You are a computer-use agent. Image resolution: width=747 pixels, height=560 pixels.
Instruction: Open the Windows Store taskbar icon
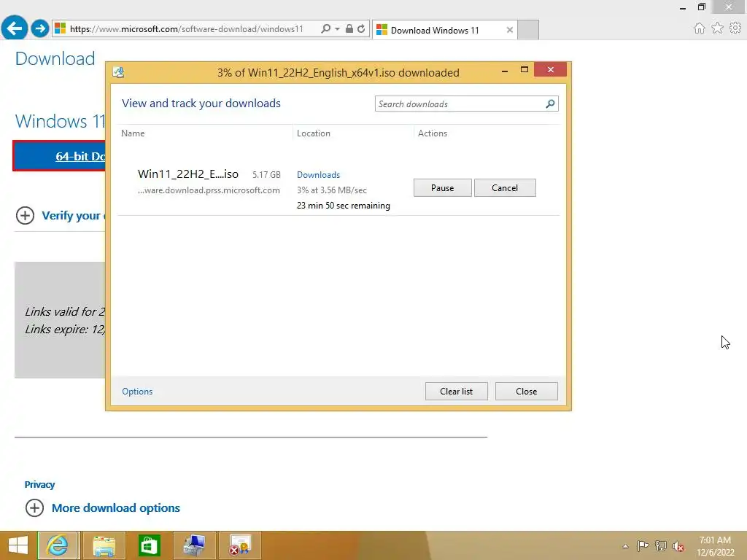click(149, 545)
